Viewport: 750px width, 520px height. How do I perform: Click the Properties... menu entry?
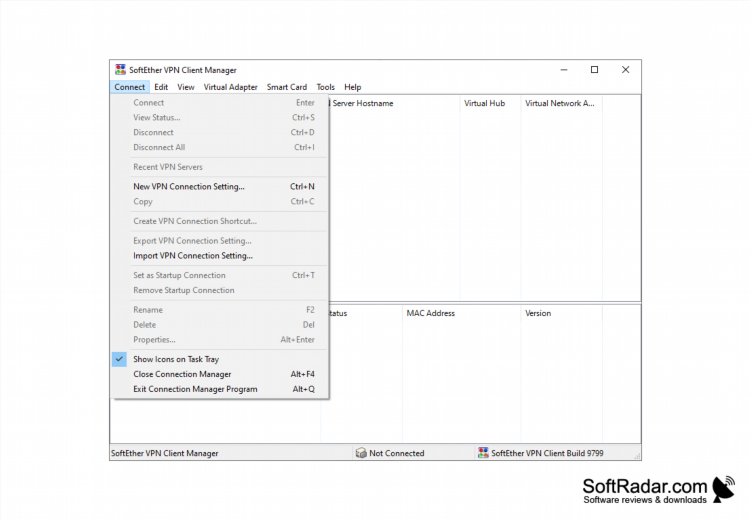220,339
